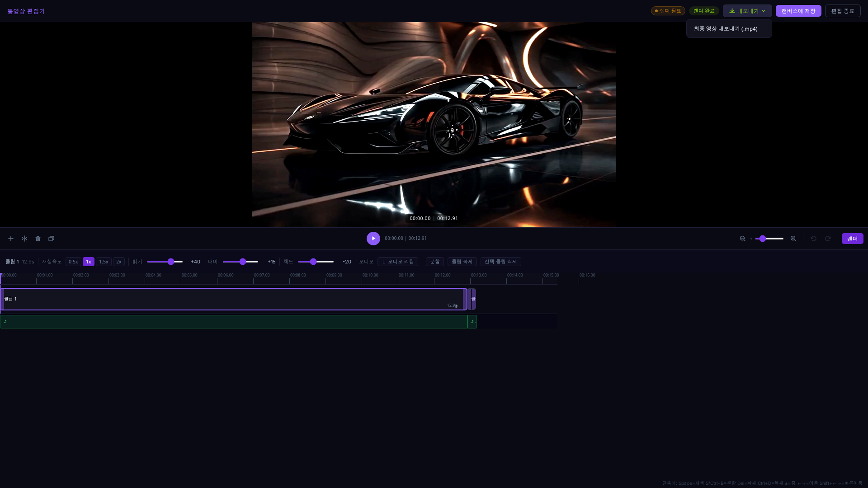The image size is (868, 488).
Task: Click the 클립 복제 button
Action: click(x=462, y=262)
